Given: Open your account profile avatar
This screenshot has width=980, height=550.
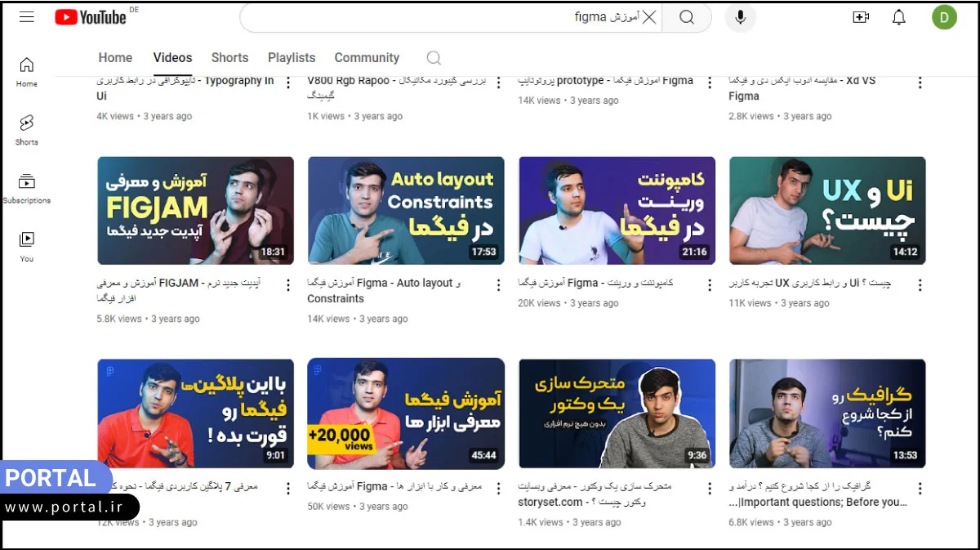Looking at the screenshot, I should click(944, 16).
